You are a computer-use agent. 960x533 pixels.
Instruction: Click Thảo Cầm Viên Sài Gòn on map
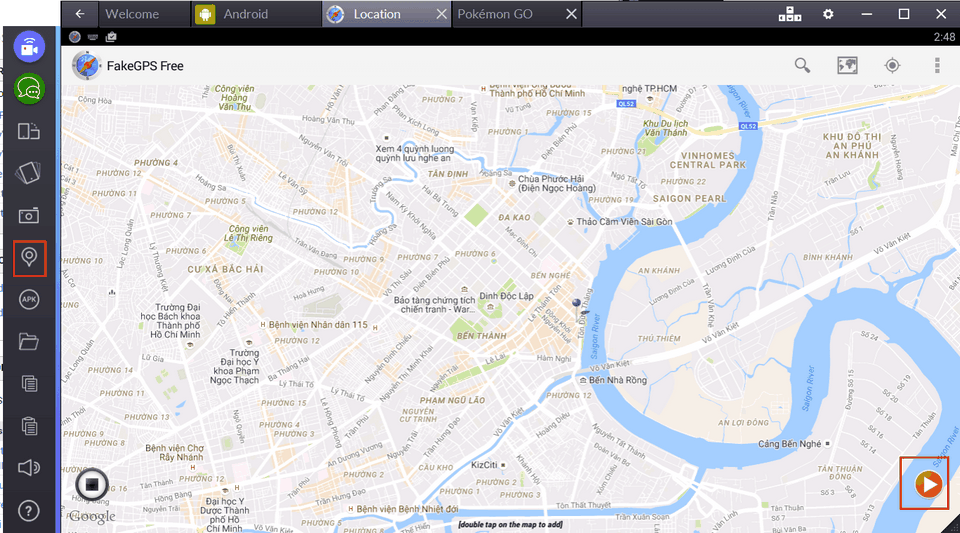pyautogui.click(x=624, y=222)
